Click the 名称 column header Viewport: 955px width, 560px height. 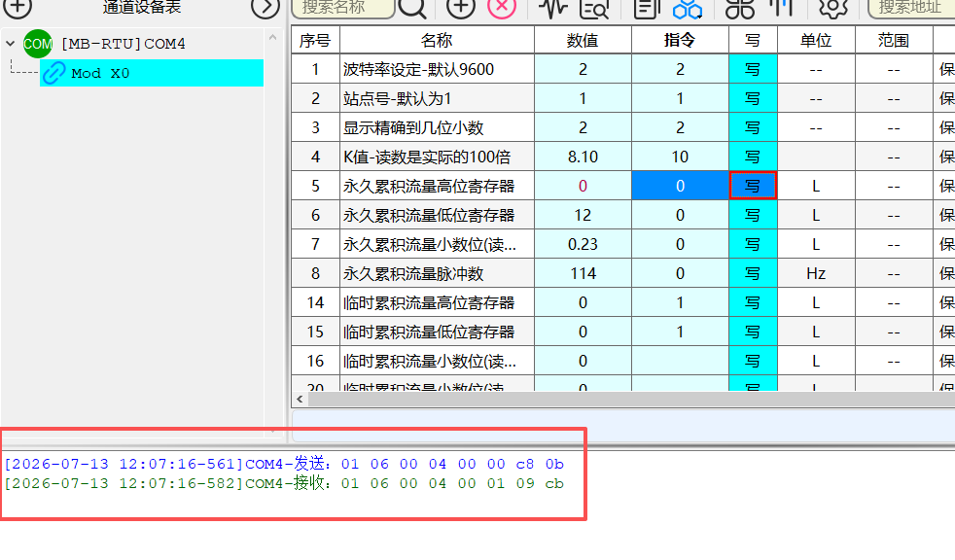tap(437, 40)
